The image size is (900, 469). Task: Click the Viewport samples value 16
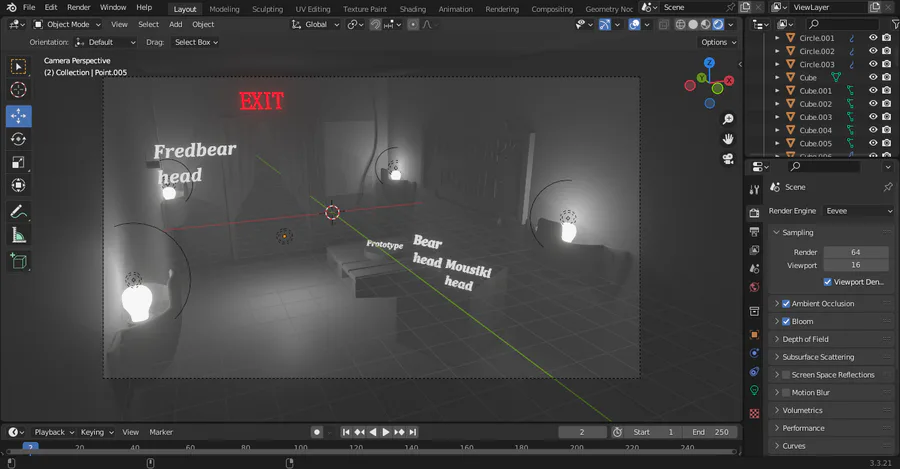[856, 265]
